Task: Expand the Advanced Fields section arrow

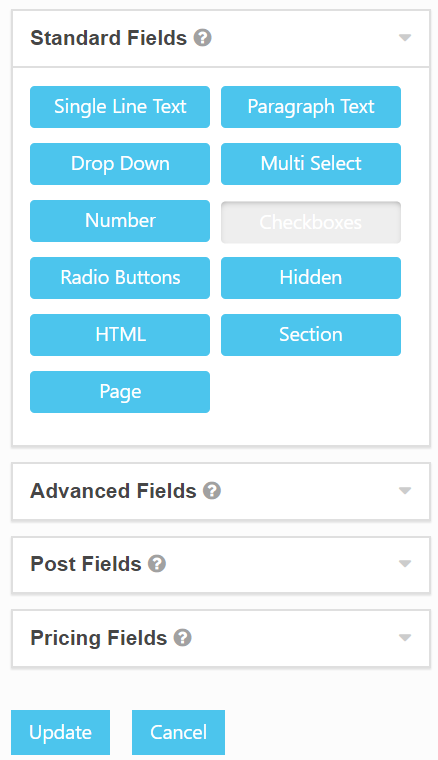Action: [405, 491]
